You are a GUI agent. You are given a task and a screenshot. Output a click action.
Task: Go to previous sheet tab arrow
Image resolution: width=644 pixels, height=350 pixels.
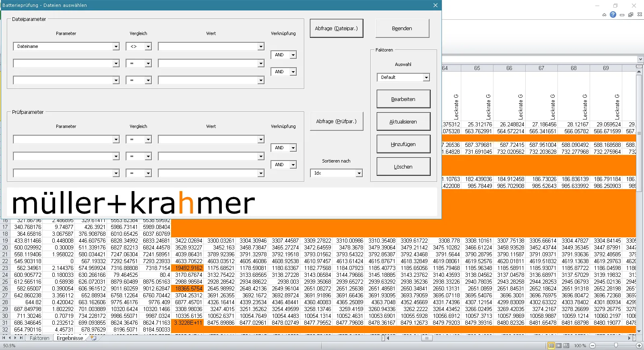(10, 338)
